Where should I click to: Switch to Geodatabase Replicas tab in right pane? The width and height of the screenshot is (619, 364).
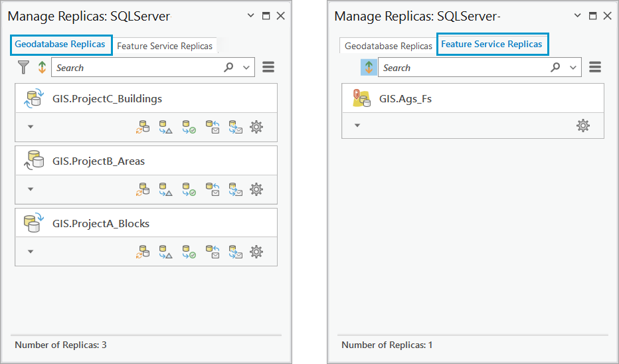tap(389, 46)
